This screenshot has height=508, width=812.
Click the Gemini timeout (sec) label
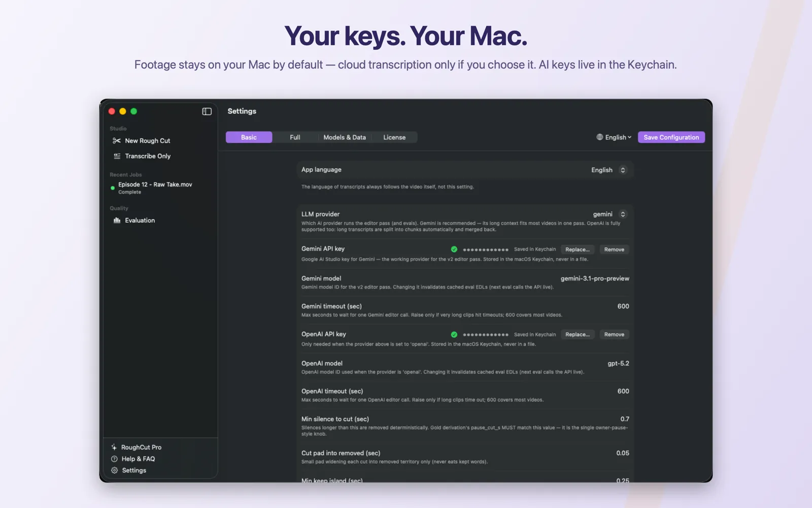331,306
